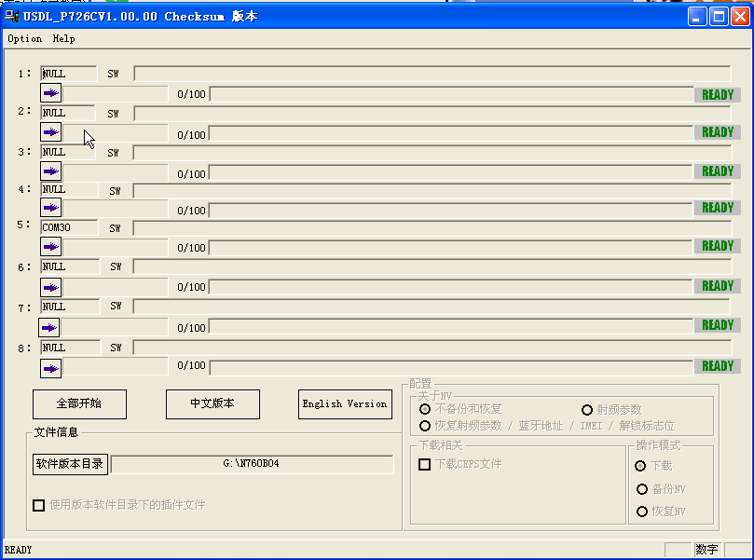Click the arrow icon for port 7
Screen dimensions: 754x560
(x=48, y=327)
